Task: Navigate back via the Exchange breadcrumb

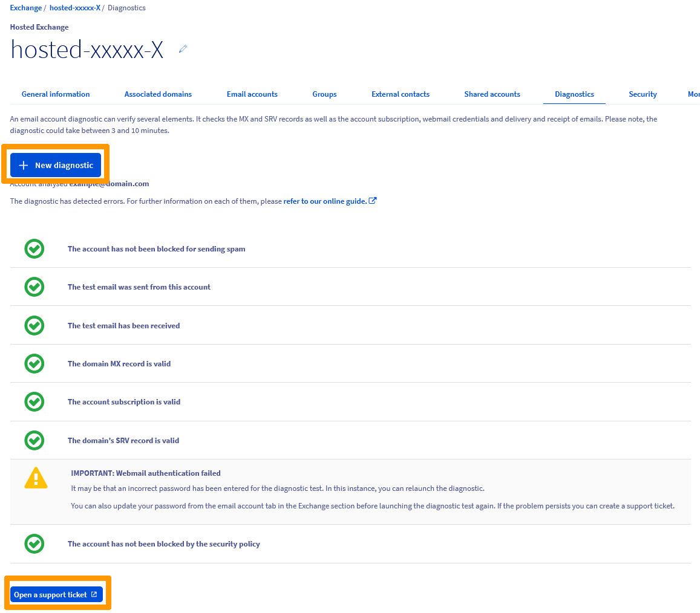Action: (25, 7)
